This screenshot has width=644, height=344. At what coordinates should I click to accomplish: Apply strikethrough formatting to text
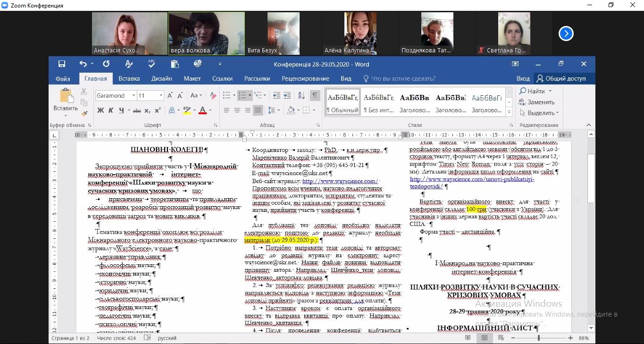click(137, 110)
